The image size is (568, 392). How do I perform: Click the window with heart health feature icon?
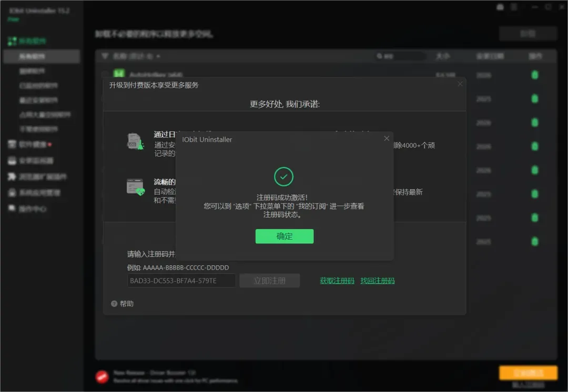136,187
